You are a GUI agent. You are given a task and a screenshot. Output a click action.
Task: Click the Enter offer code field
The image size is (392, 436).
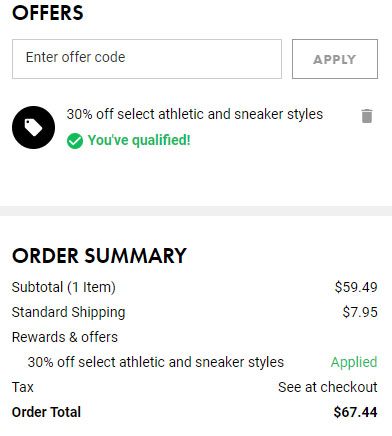[147, 59]
